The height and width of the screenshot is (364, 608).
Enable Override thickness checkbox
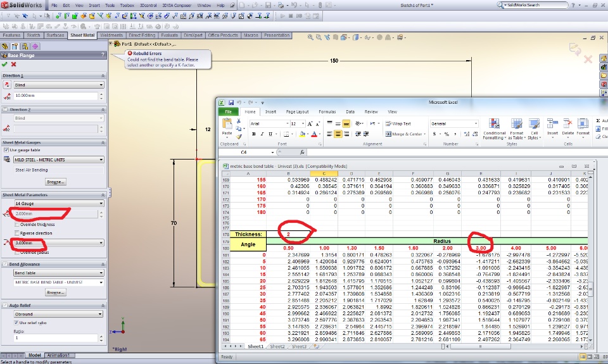(16, 225)
